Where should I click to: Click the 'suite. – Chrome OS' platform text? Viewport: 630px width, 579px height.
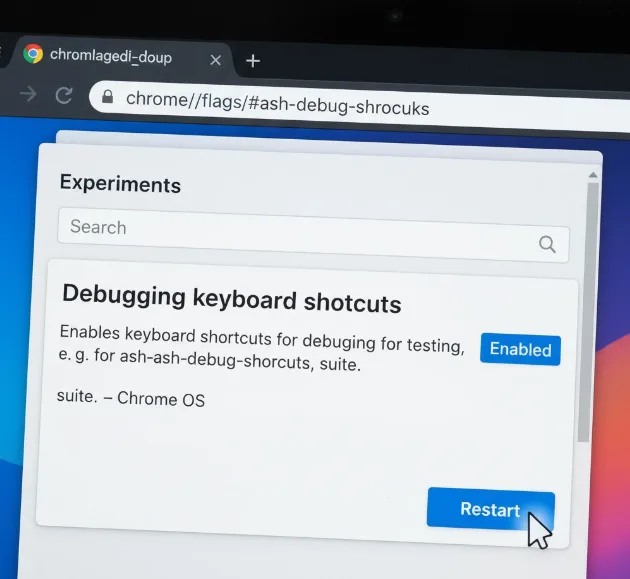pos(131,398)
